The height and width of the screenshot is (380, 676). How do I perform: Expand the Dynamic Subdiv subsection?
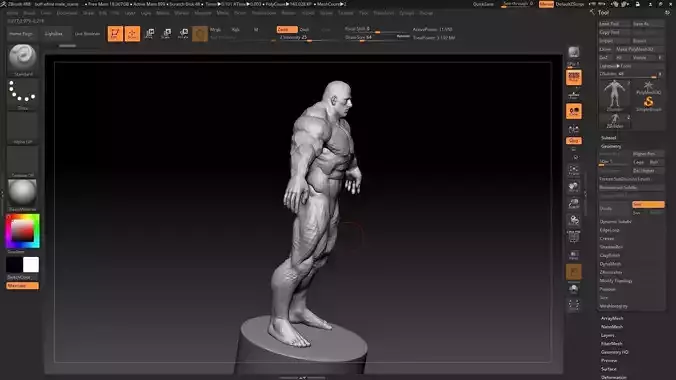click(615, 222)
